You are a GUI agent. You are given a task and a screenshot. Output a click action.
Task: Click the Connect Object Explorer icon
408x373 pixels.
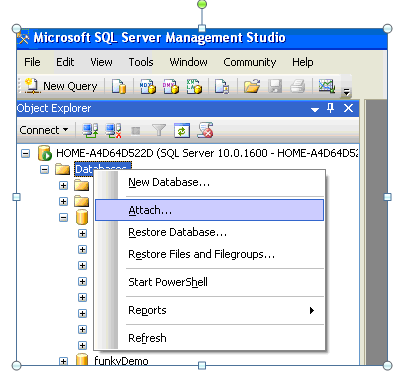point(90,130)
